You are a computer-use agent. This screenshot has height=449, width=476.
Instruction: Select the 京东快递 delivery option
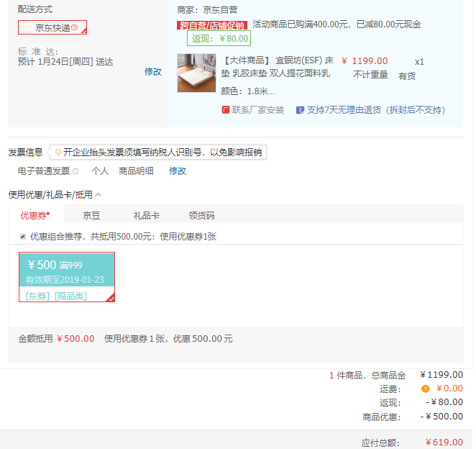(52, 27)
